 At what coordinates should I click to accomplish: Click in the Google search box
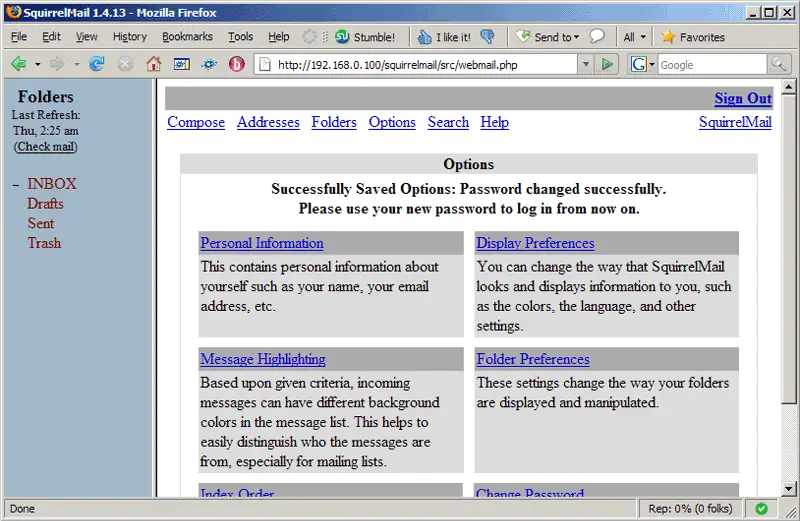coord(712,65)
